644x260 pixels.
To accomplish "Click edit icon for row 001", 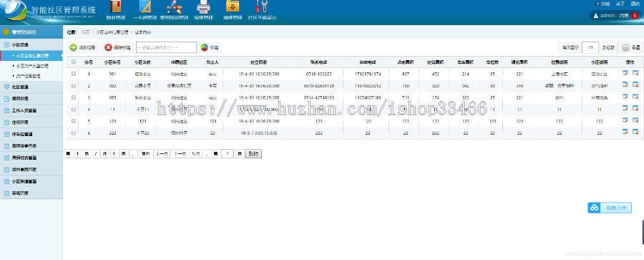I will [x=625, y=73].
